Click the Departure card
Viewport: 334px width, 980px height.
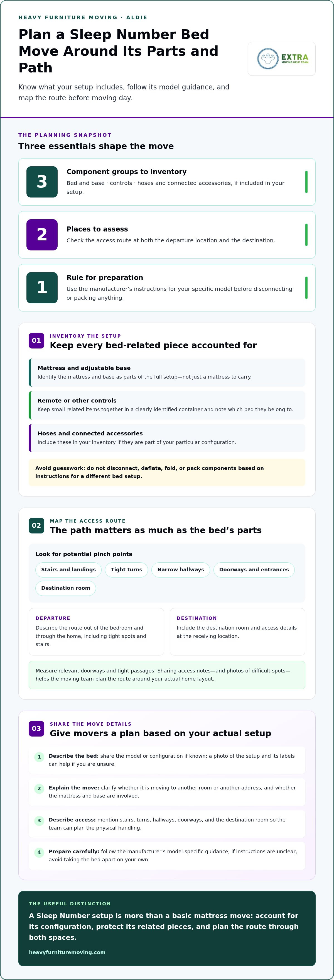point(97,632)
